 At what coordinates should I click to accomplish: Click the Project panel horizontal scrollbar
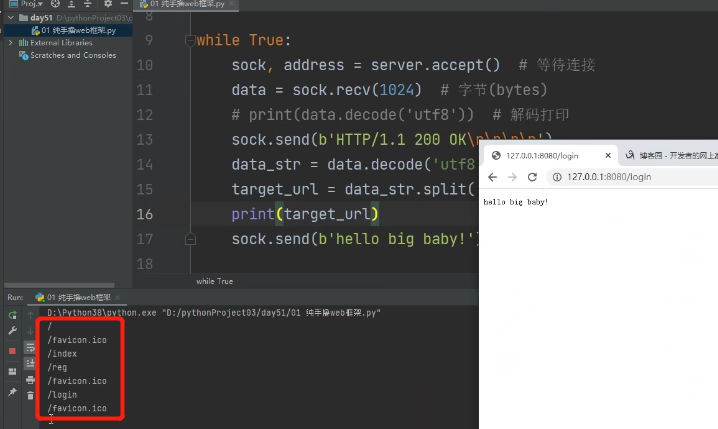(x=59, y=285)
